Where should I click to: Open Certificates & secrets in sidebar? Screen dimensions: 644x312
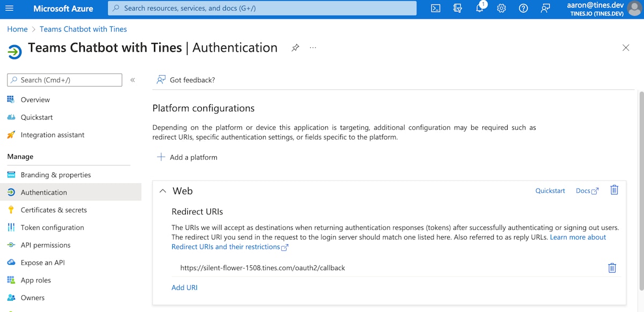tap(54, 210)
